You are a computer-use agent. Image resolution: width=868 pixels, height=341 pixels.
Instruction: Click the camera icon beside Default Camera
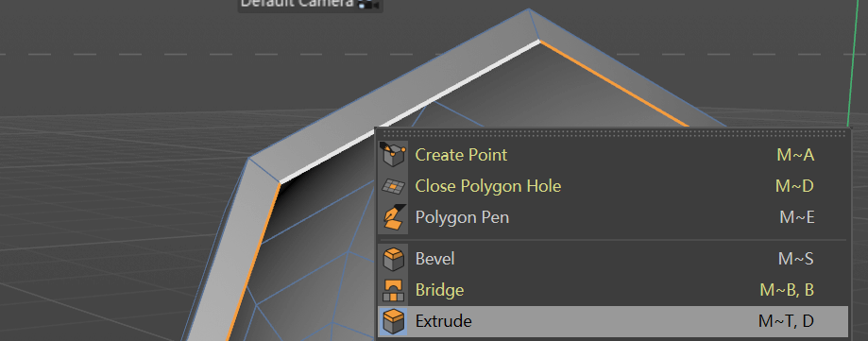[x=367, y=5]
